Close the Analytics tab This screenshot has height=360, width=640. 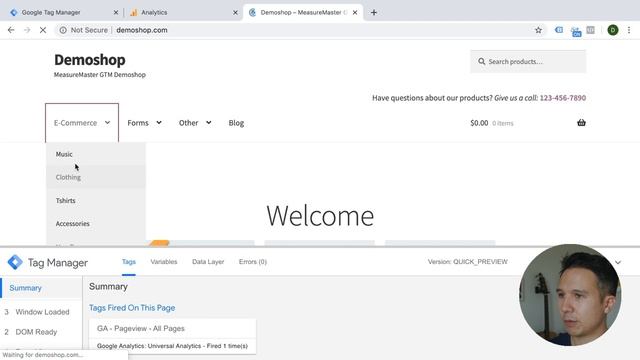pyautogui.click(x=235, y=12)
